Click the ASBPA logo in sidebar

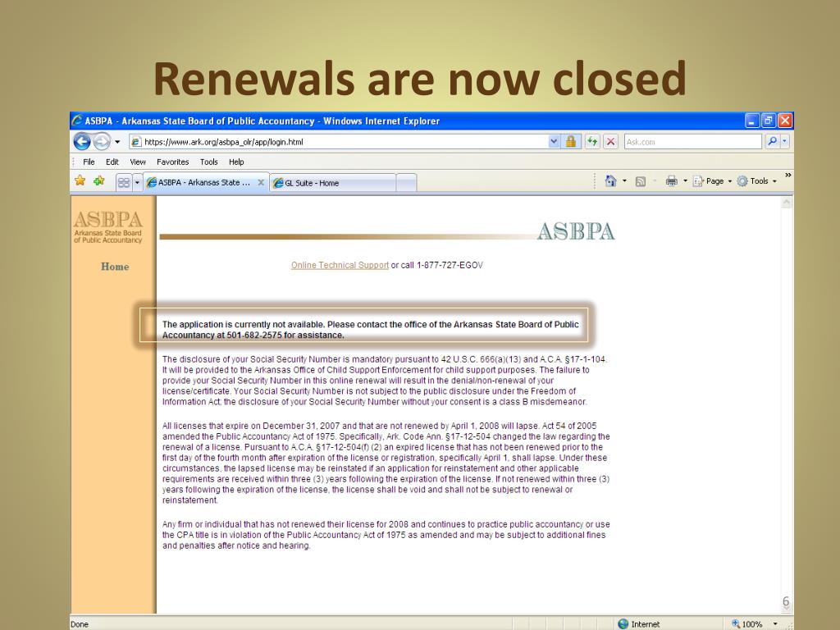tap(107, 227)
